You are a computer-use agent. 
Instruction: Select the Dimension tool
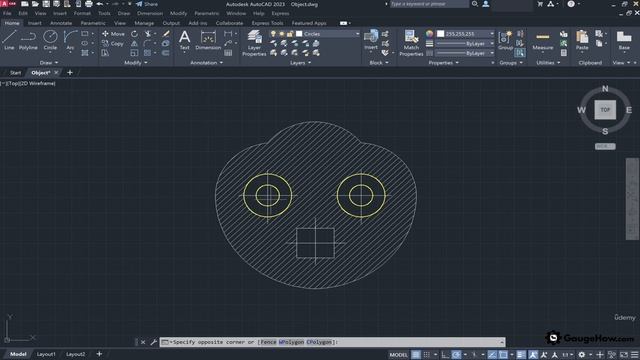(208, 40)
